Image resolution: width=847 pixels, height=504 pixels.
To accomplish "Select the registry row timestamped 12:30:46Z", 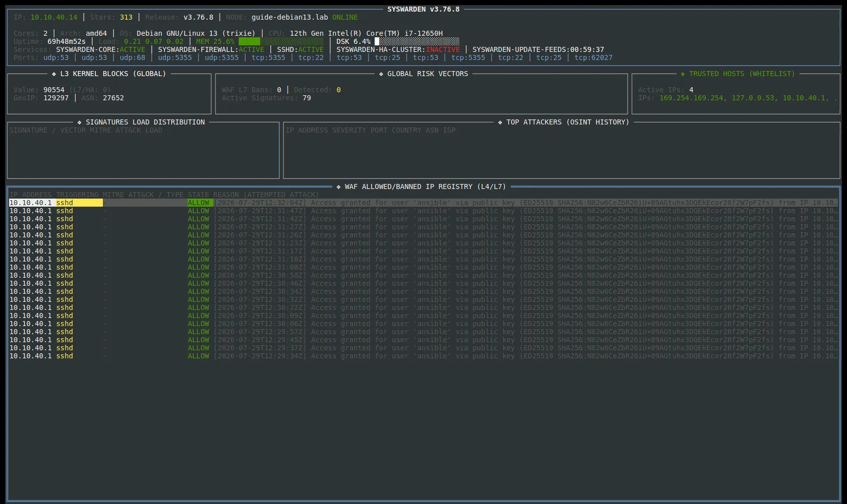I will [x=423, y=283].
